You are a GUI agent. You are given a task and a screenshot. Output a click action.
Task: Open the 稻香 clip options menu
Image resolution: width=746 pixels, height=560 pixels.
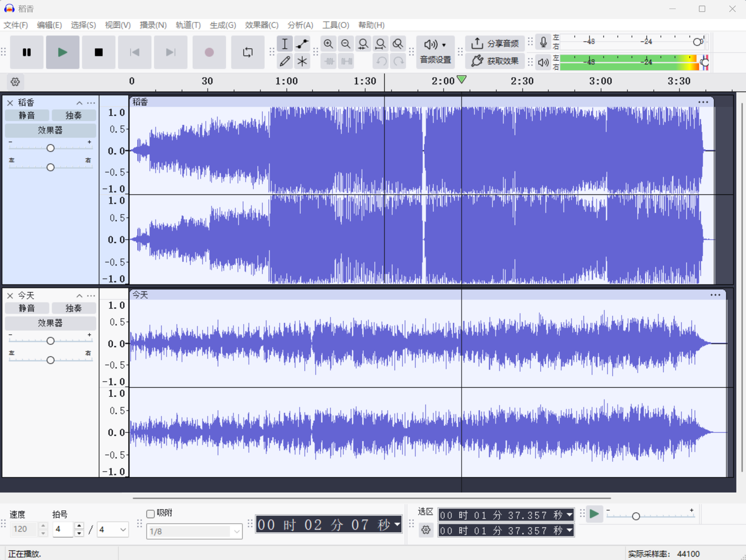(x=703, y=102)
